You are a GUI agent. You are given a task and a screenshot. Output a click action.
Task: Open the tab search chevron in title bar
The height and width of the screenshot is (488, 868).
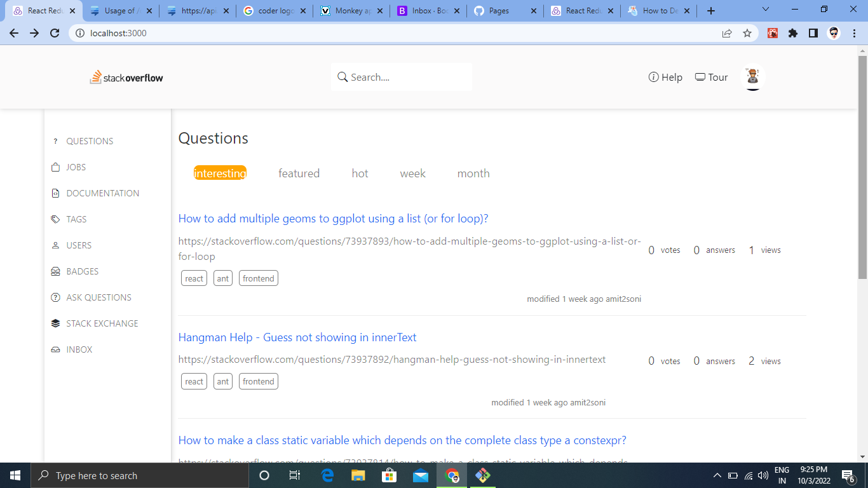pos(764,10)
